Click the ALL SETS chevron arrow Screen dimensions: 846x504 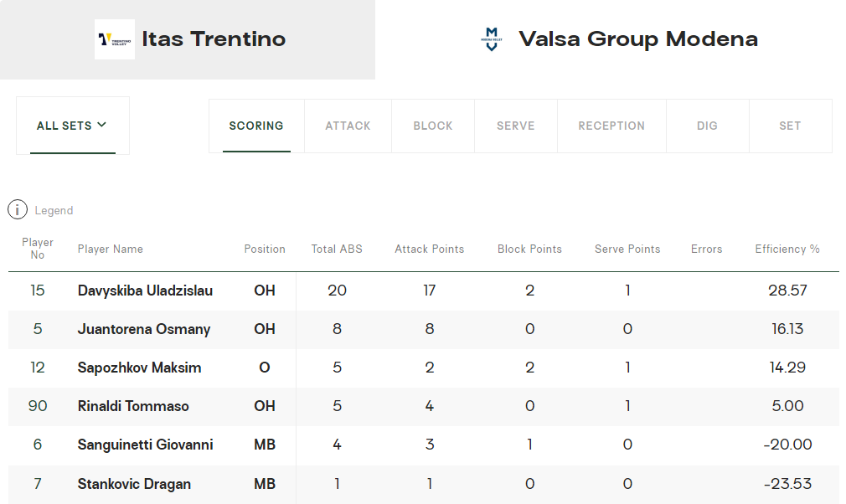click(101, 125)
